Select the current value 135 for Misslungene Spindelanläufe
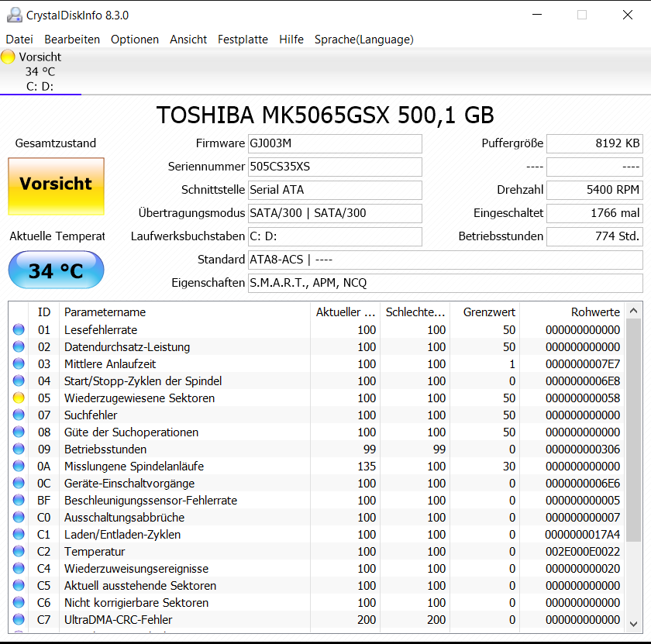651x644 pixels. pos(367,467)
